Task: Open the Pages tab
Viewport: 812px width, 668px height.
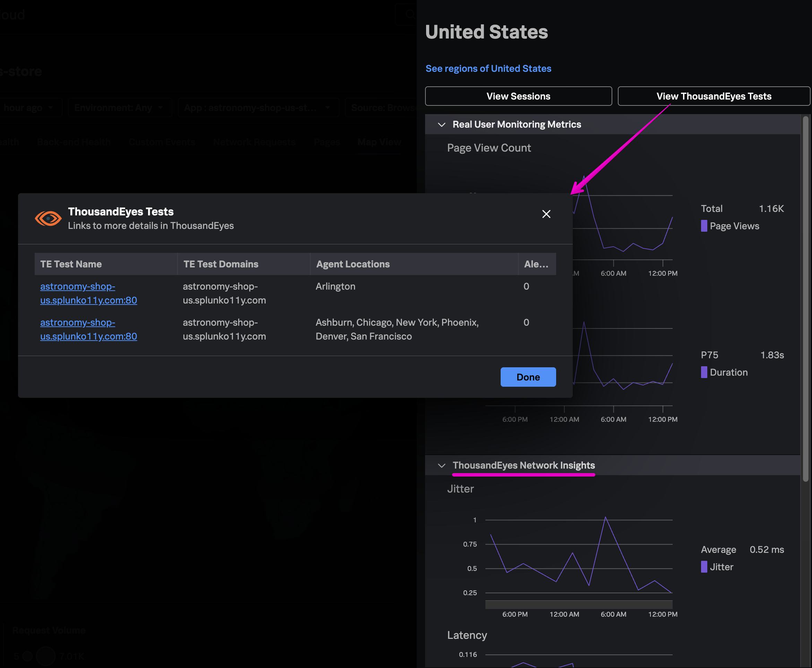Action: (326, 142)
